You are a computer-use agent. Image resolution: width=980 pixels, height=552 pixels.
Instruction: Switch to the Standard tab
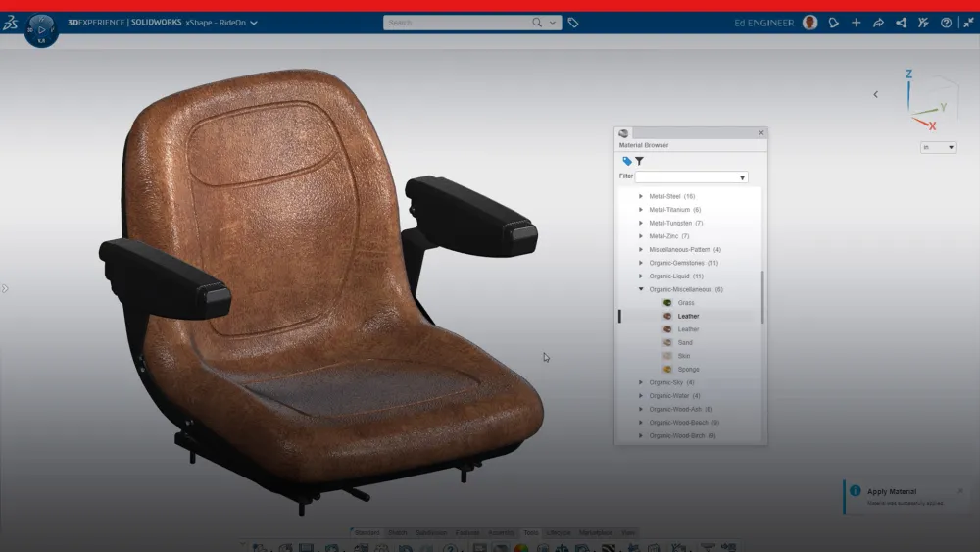[367, 533]
